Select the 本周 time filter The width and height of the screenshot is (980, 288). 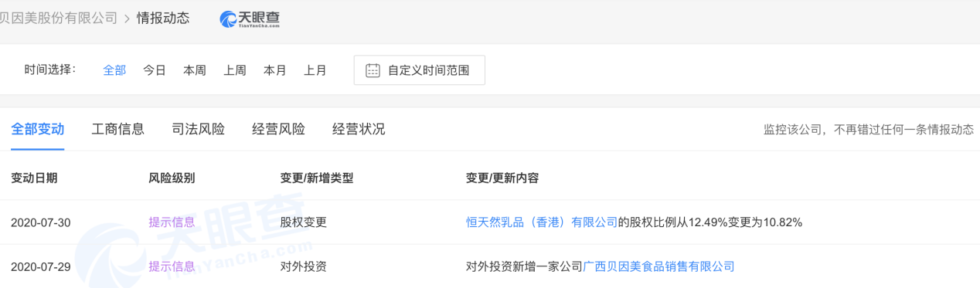[x=195, y=70]
